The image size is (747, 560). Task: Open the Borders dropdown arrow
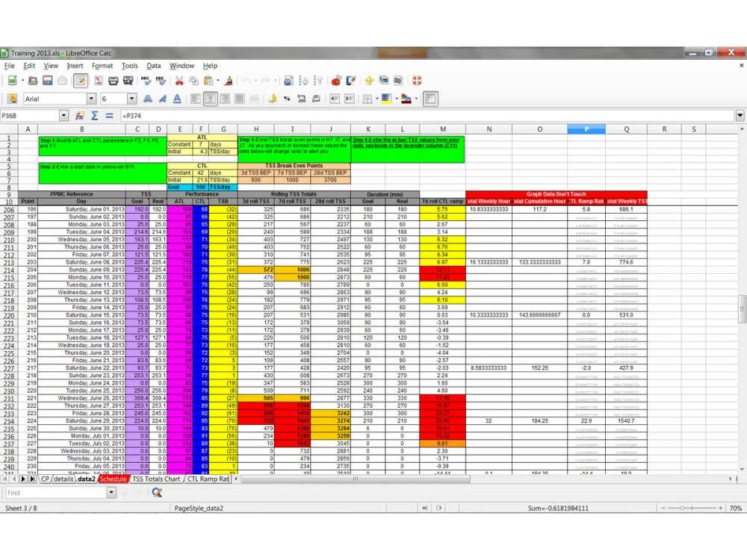click(376, 99)
